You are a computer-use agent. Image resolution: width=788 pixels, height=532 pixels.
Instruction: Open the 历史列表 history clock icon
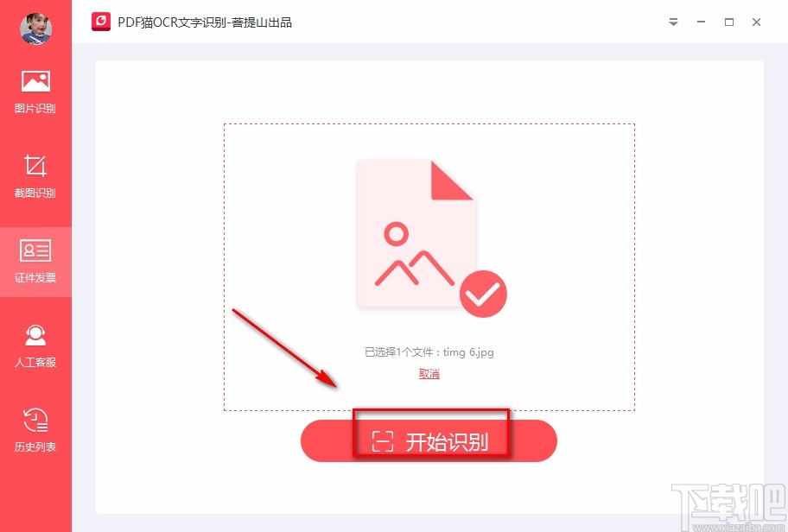pyautogui.click(x=35, y=420)
